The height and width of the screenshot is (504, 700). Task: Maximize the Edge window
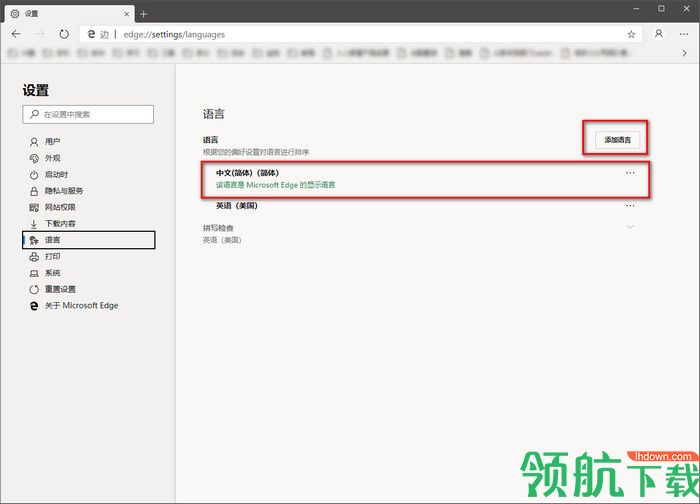[x=661, y=8]
